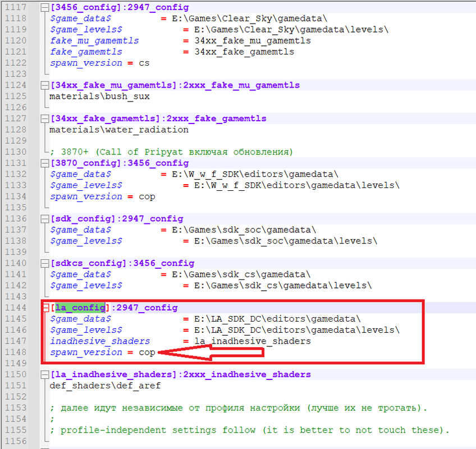Click the path E:\Games\sdk_soc\gamedata\levels\
476x449 pixels.
pos(286,241)
